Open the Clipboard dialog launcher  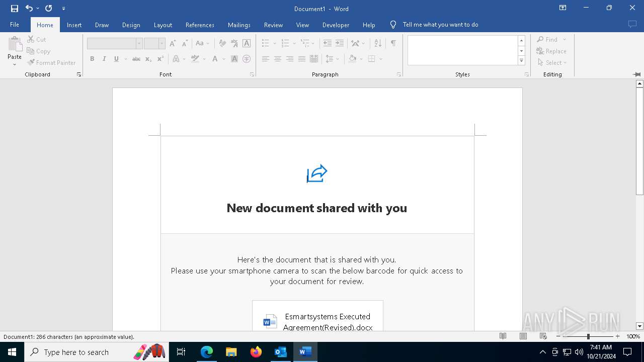click(79, 74)
